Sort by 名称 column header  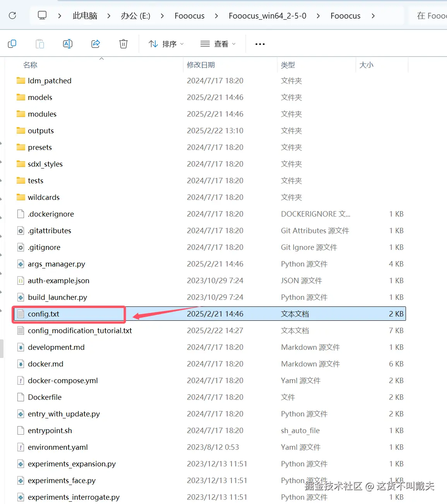(x=30, y=65)
